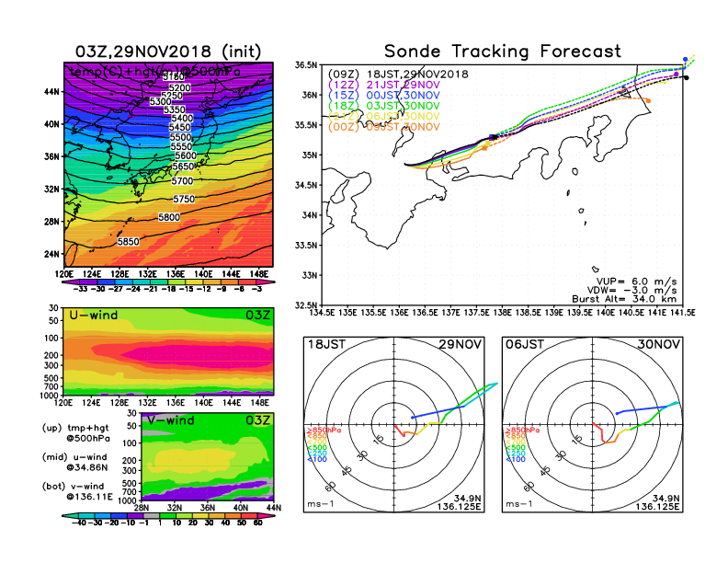Click the Burst Alt= 34.0 km text
The width and height of the screenshot is (728, 563).
pyautogui.click(x=634, y=299)
